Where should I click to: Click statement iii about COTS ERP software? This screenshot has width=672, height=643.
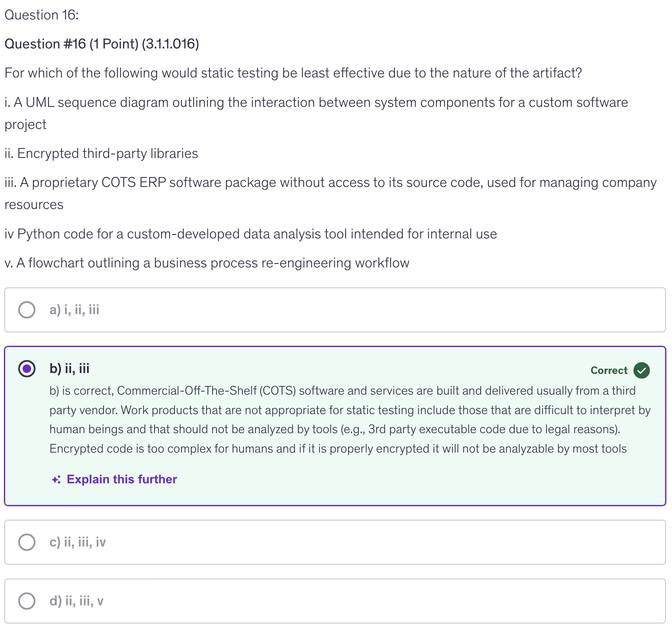pyautogui.click(x=330, y=183)
